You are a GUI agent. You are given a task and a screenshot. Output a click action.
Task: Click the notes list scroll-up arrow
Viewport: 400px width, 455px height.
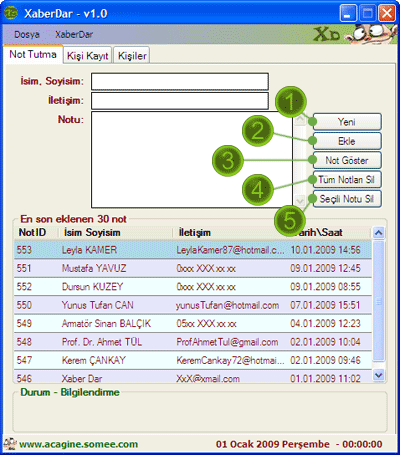click(x=378, y=232)
